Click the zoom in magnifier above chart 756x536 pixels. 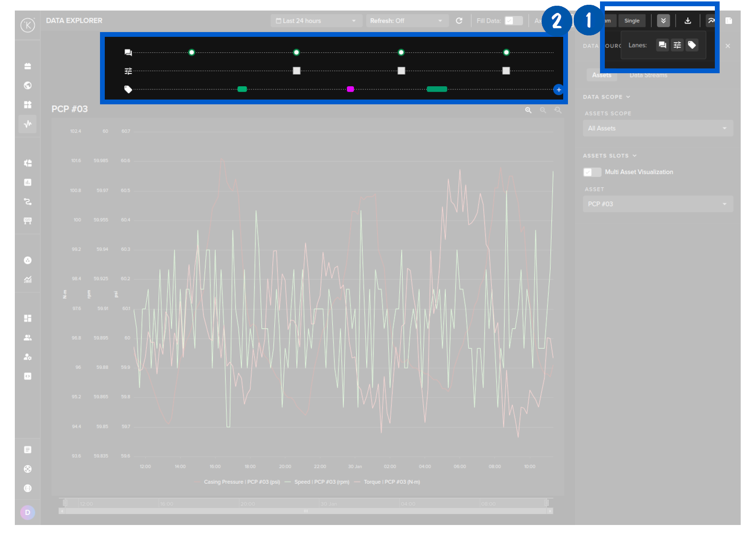click(528, 110)
